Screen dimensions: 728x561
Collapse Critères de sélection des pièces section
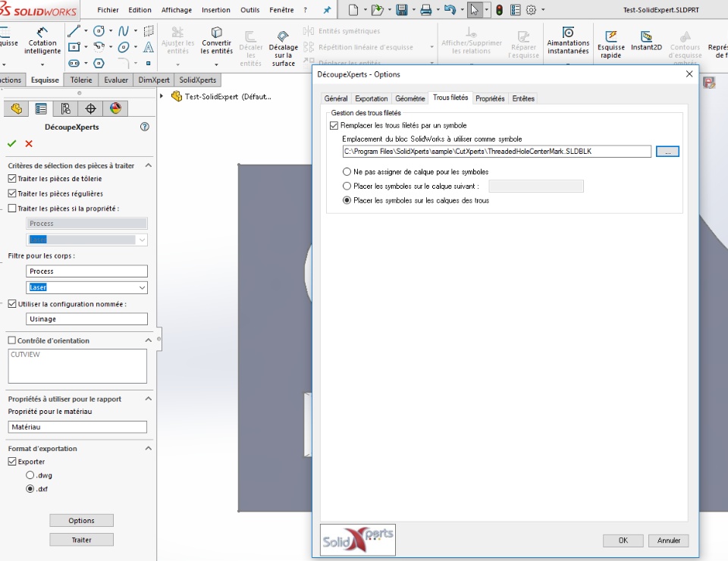point(148,165)
